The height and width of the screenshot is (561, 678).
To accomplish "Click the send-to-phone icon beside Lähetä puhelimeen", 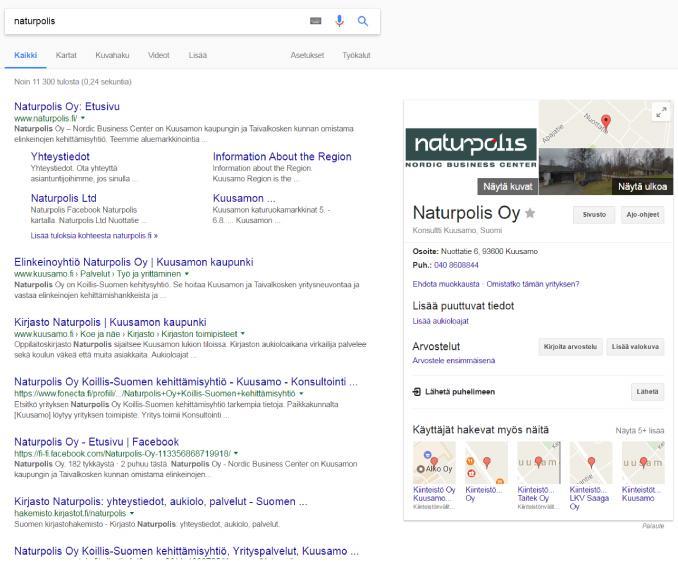I will tap(416, 392).
